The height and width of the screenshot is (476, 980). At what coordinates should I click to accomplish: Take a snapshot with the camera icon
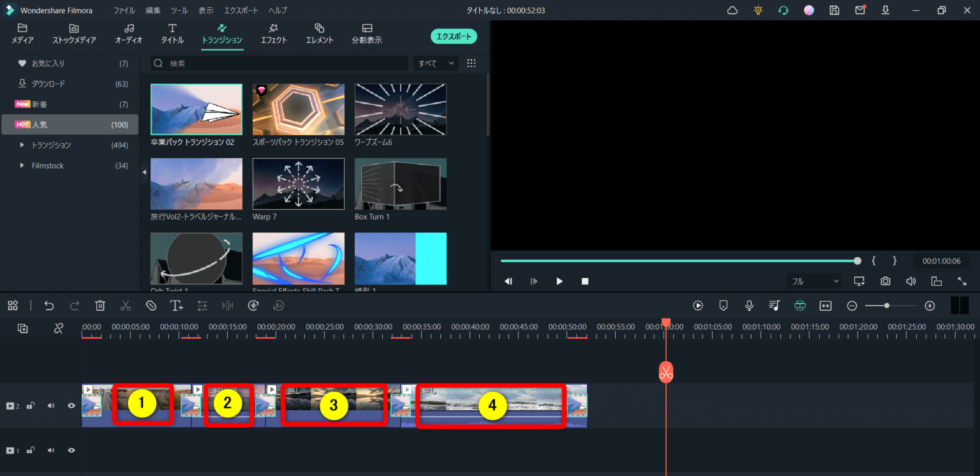coord(886,281)
